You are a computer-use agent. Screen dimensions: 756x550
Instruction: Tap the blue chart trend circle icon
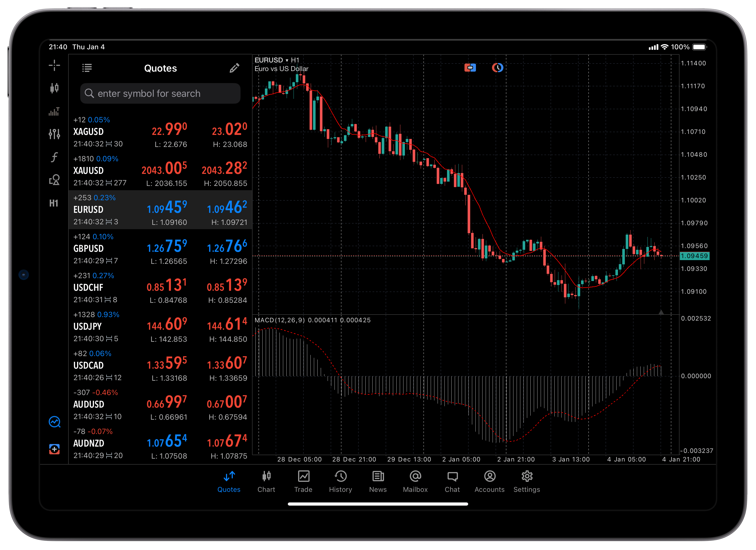tap(54, 422)
